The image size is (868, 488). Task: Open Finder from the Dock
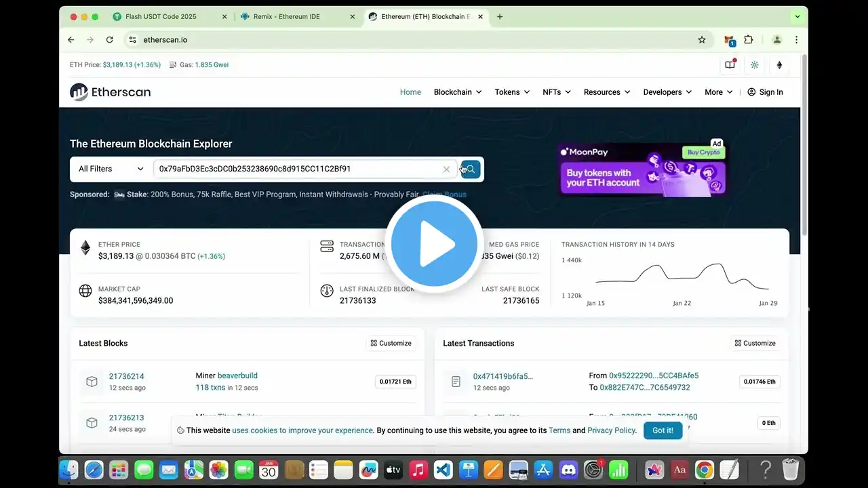coord(69,470)
